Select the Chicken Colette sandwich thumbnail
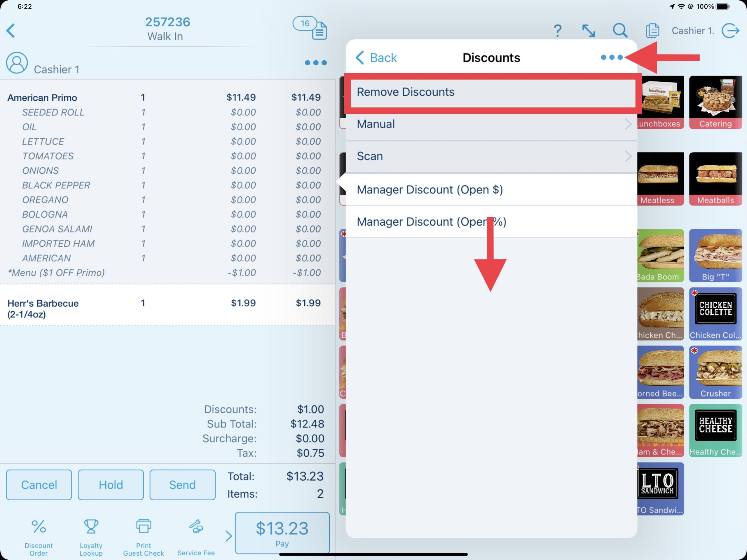This screenshot has height=560, width=747. 716,315
